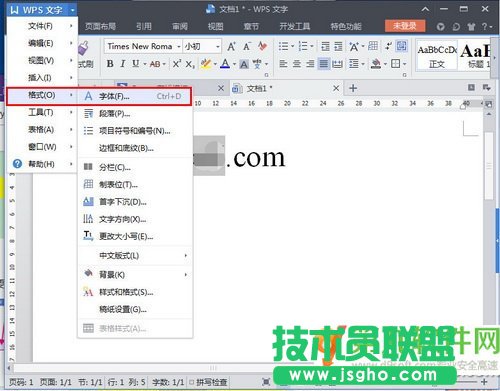Decrease font size with smaller A icon
The image size is (500, 391).
pyautogui.click(x=247, y=46)
